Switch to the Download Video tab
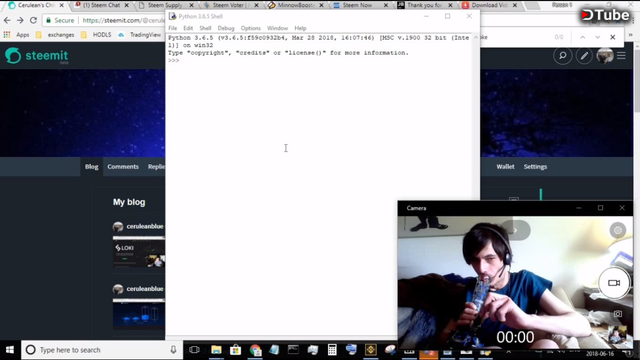The width and height of the screenshot is (640, 360). pyautogui.click(x=488, y=5)
